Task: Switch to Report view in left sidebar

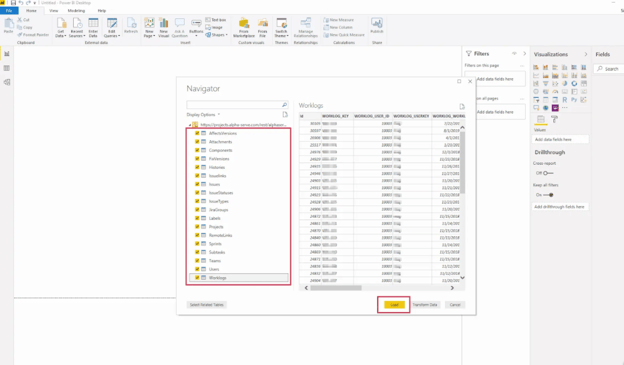Action: click(x=7, y=54)
